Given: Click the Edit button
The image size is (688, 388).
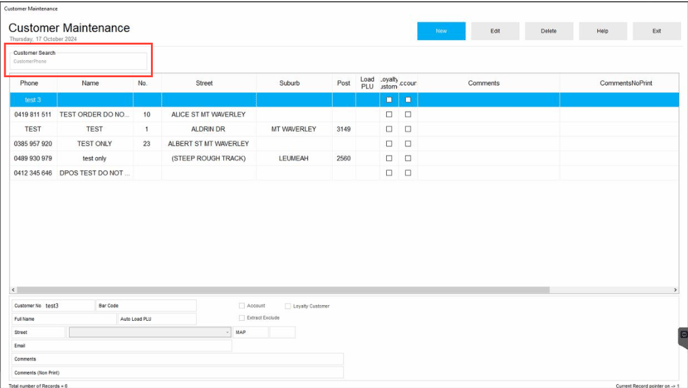Looking at the screenshot, I should 495,31.
